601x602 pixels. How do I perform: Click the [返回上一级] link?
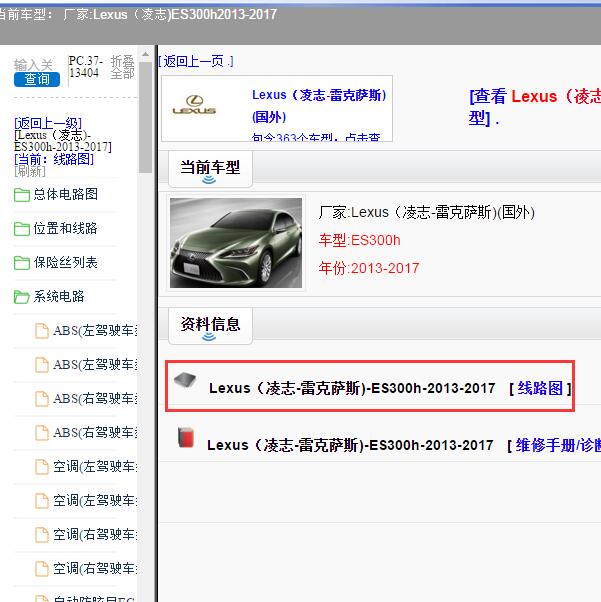pyautogui.click(x=48, y=124)
